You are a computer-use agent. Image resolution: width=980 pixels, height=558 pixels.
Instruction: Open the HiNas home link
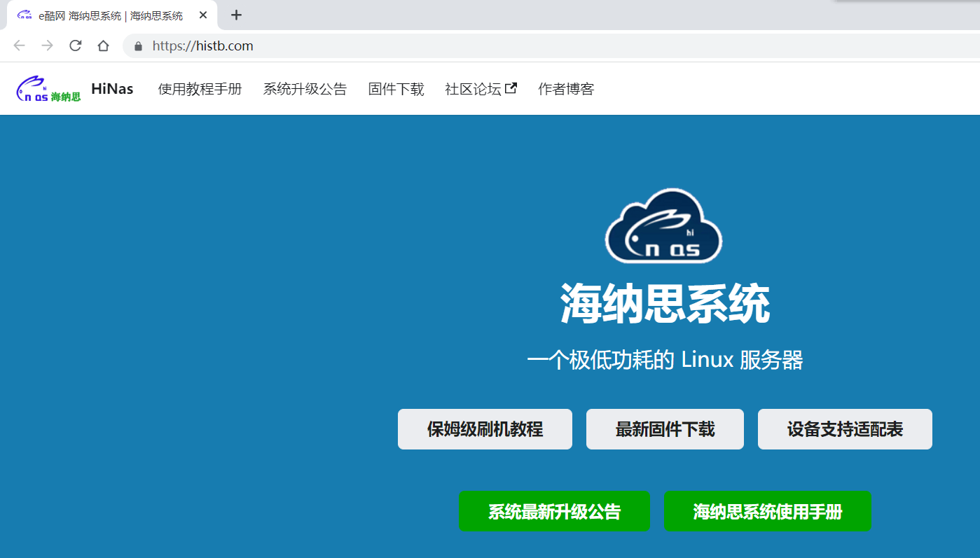point(112,89)
